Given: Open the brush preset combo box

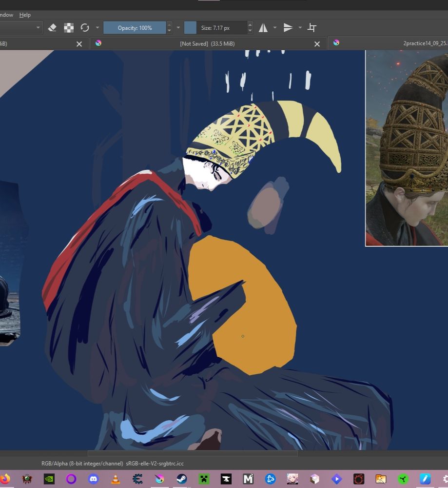Looking at the screenshot, I should [19, 28].
